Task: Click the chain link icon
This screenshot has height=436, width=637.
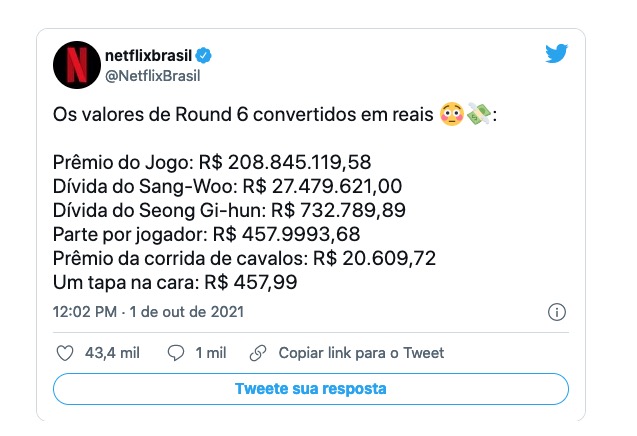Action: 257,353
